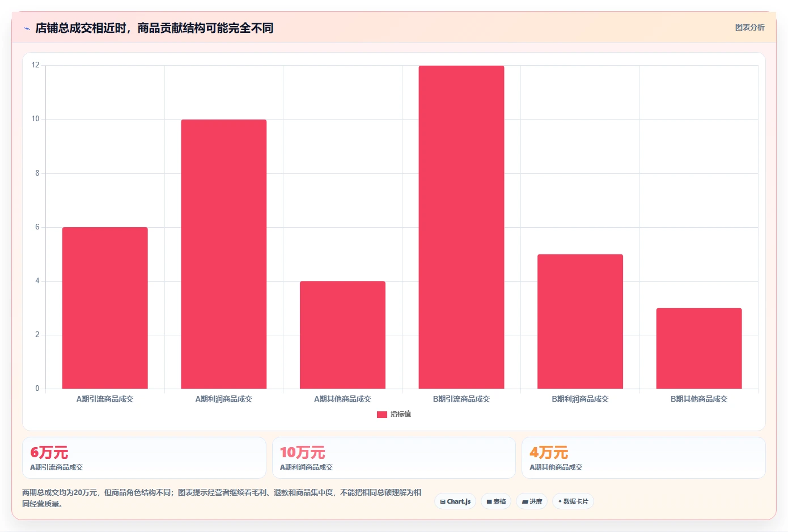Click the A期利润商品成交 bar
Screen dimensions: 788x532
tap(224, 254)
